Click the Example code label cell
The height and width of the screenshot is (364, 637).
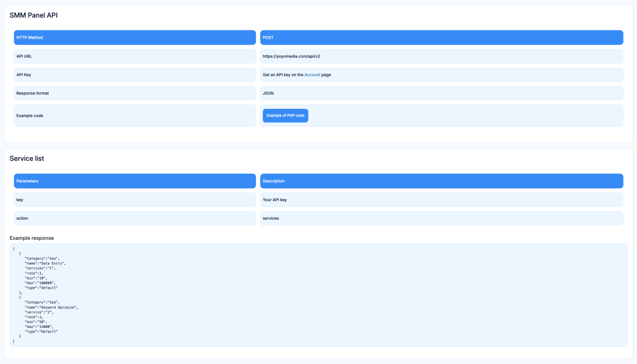[x=134, y=116]
